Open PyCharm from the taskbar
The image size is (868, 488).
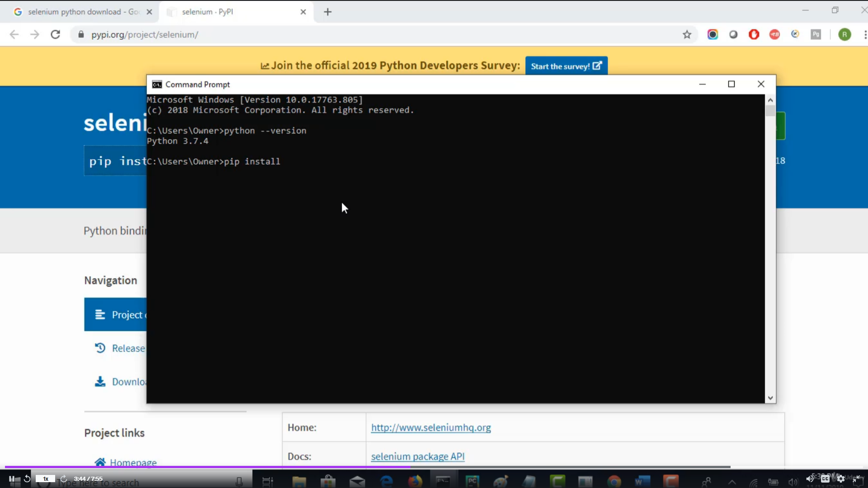click(472, 481)
